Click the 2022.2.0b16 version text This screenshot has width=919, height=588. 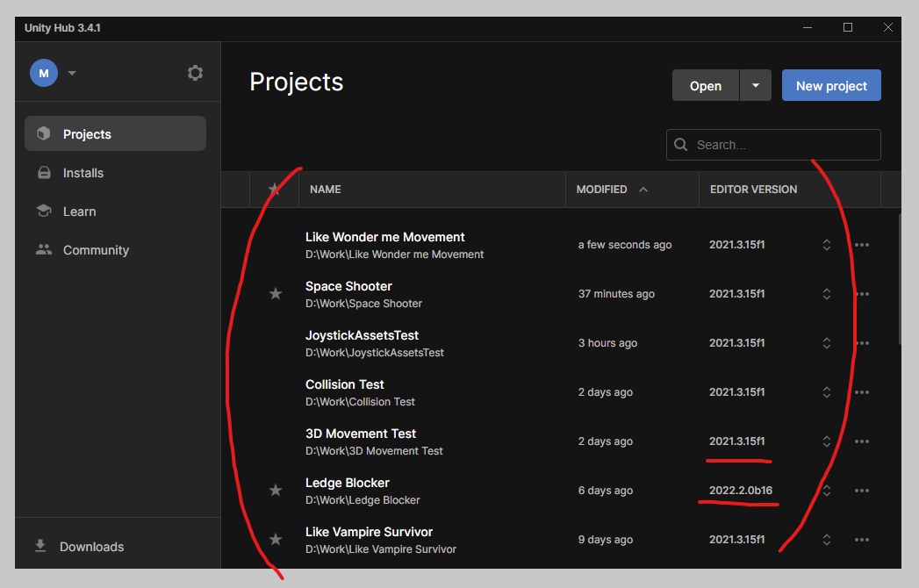click(740, 490)
